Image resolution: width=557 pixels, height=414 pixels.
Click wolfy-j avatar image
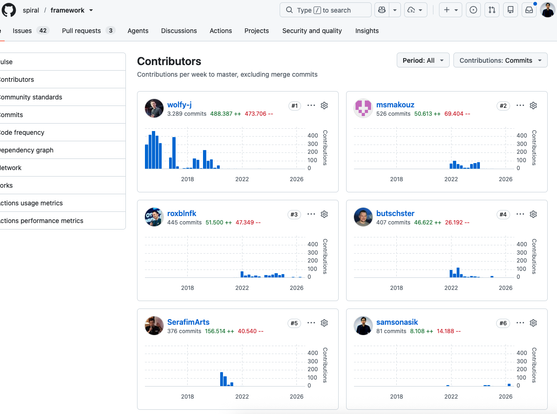coord(154,108)
